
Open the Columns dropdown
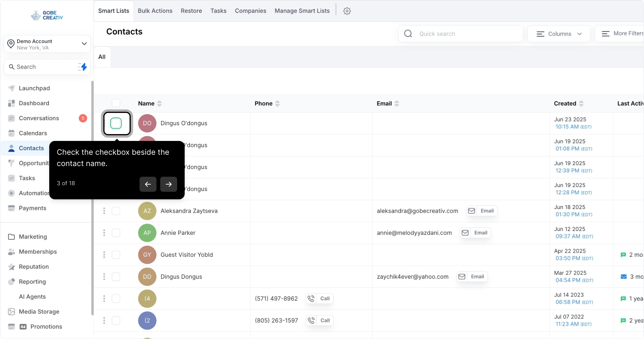point(559,34)
